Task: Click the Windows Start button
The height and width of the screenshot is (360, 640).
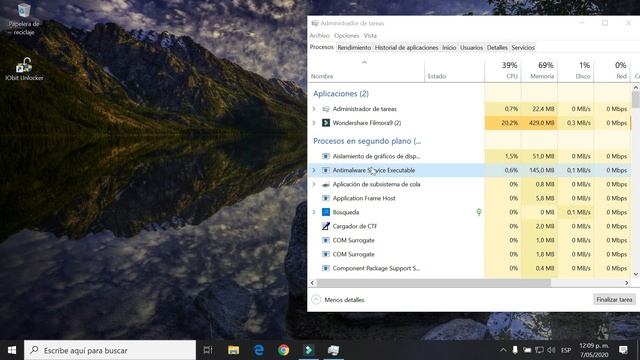Action: [12, 350]
